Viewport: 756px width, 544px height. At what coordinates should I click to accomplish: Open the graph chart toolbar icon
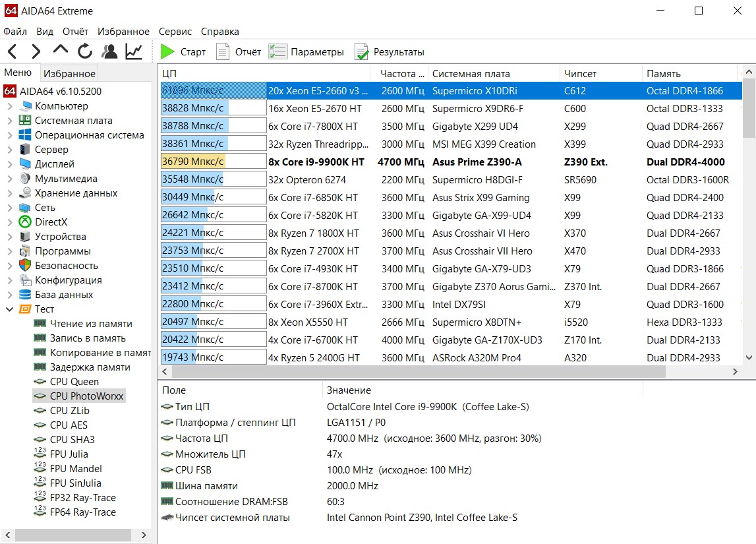point(134,51)
